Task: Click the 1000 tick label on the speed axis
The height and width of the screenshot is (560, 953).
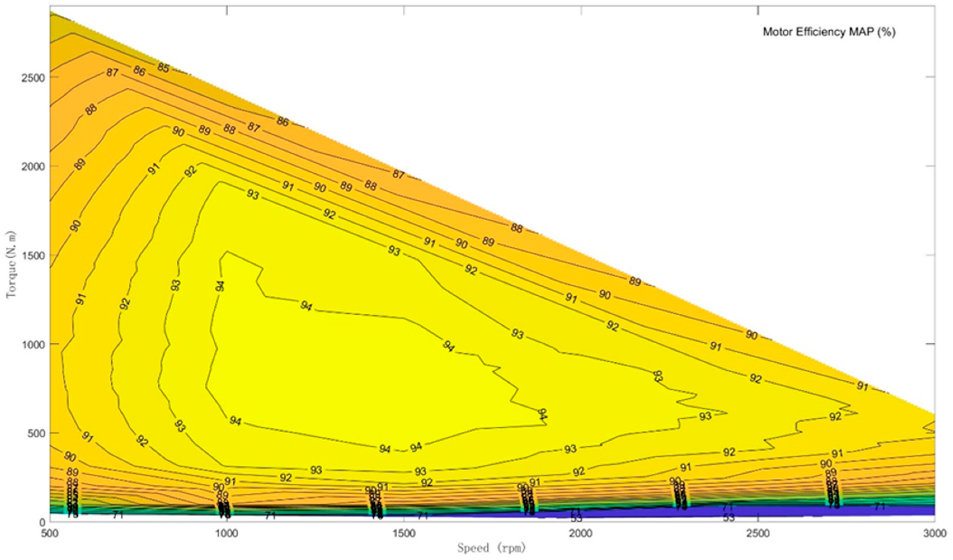Action: 227,533
